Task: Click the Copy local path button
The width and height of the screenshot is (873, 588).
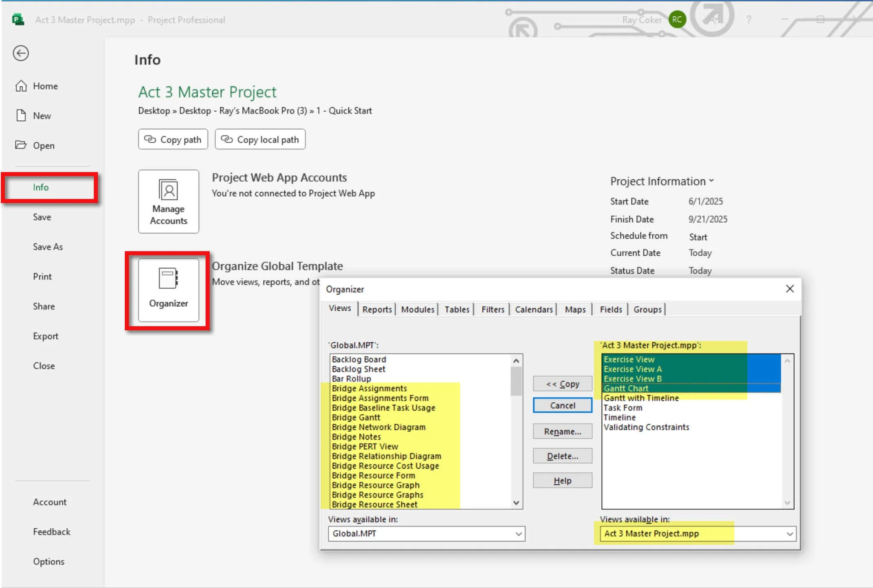Action: click(260, 139)
